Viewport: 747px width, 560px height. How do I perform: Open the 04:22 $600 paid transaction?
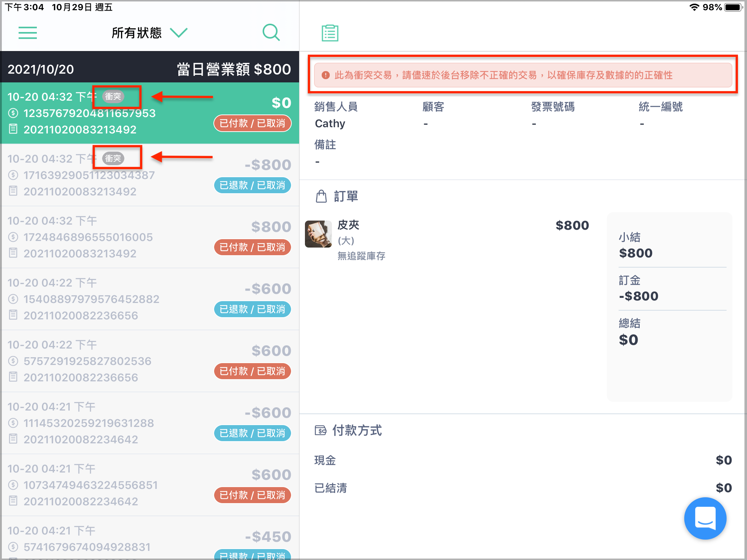pyautogui.click(x=150, y=361)
